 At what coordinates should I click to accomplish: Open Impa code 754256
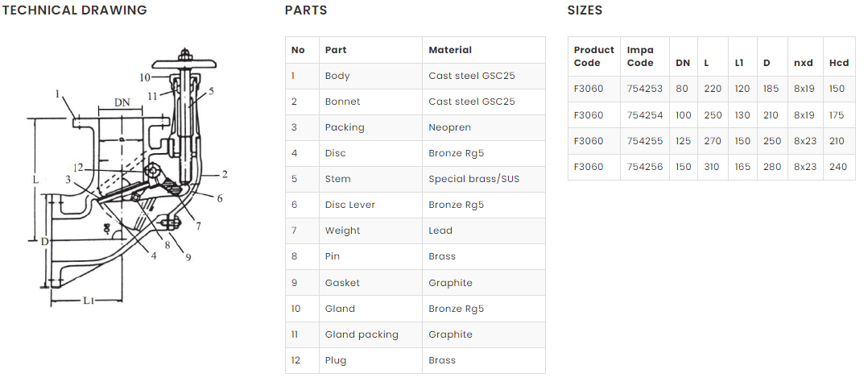644,167
